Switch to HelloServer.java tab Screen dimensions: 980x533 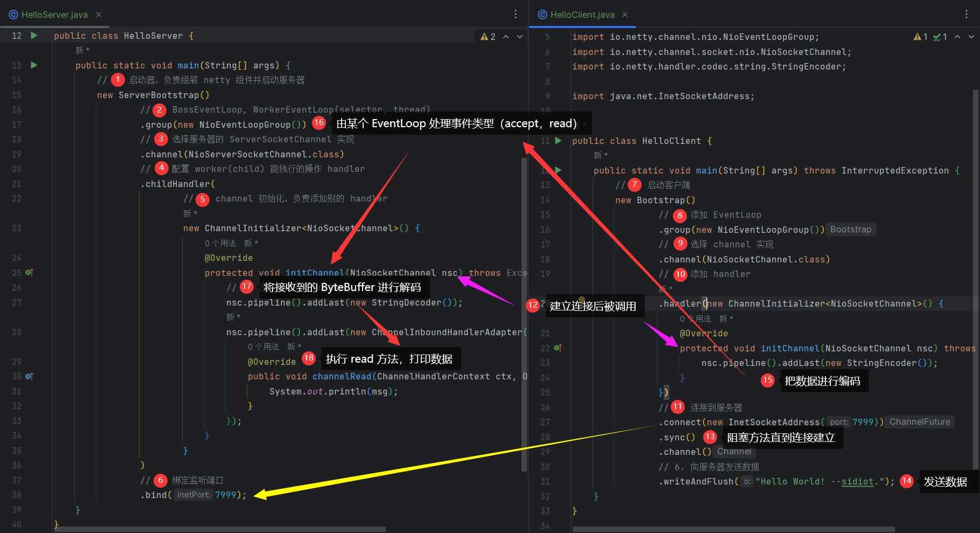54,15
